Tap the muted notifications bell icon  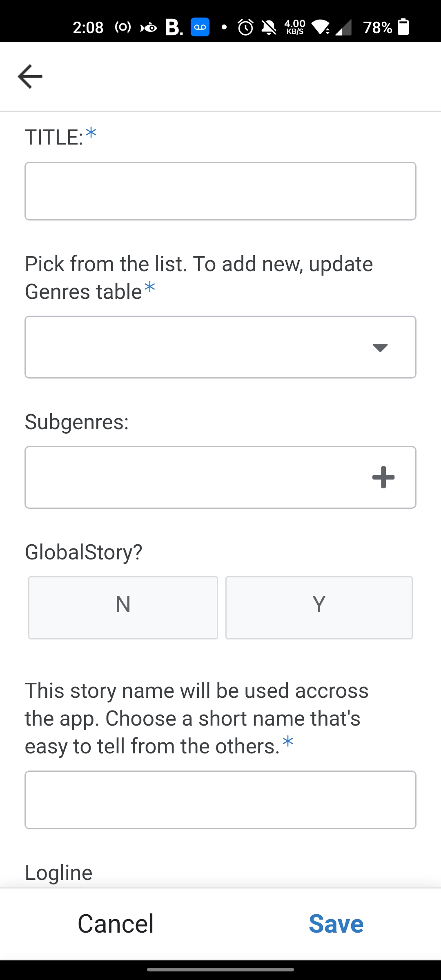click(269, 27)
